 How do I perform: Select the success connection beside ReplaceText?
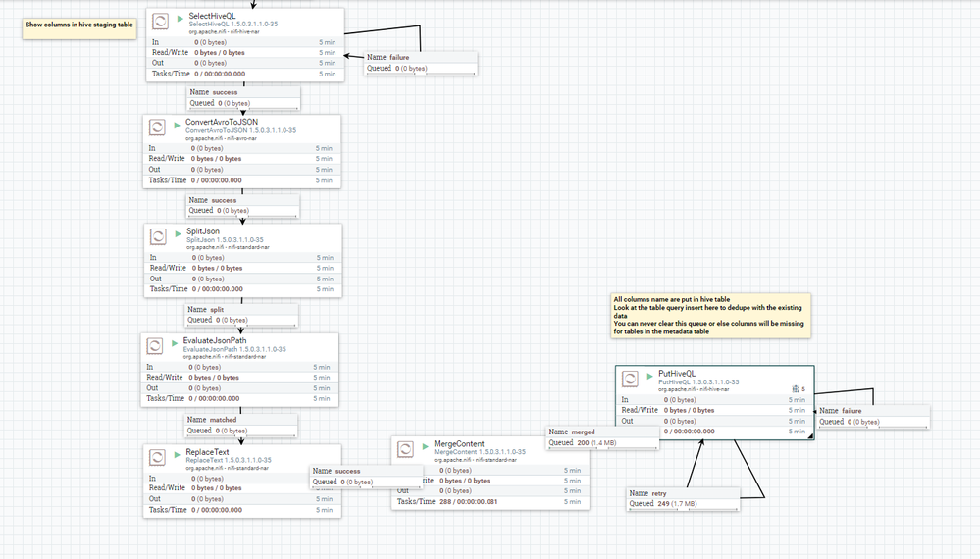click(366, 477)
